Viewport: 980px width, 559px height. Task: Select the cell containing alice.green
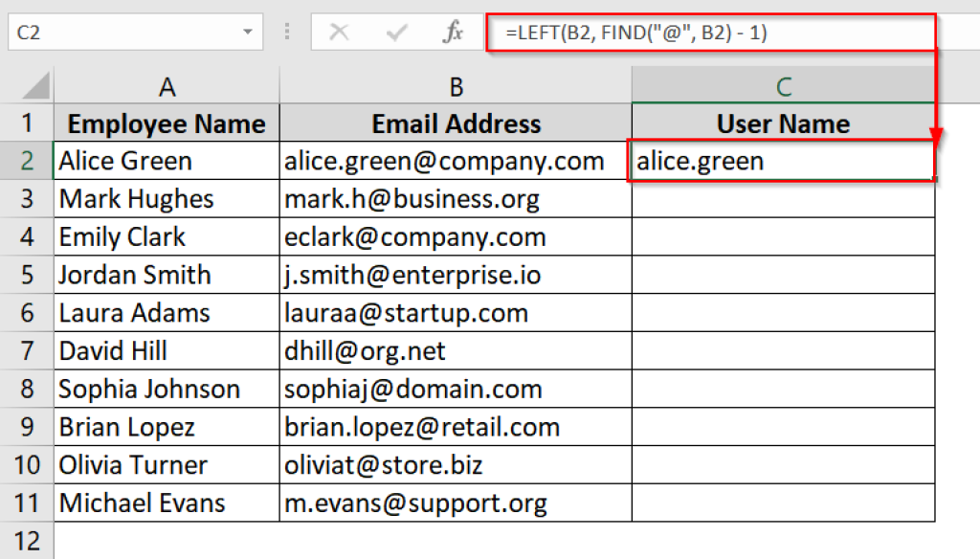(x=783, y=160)
